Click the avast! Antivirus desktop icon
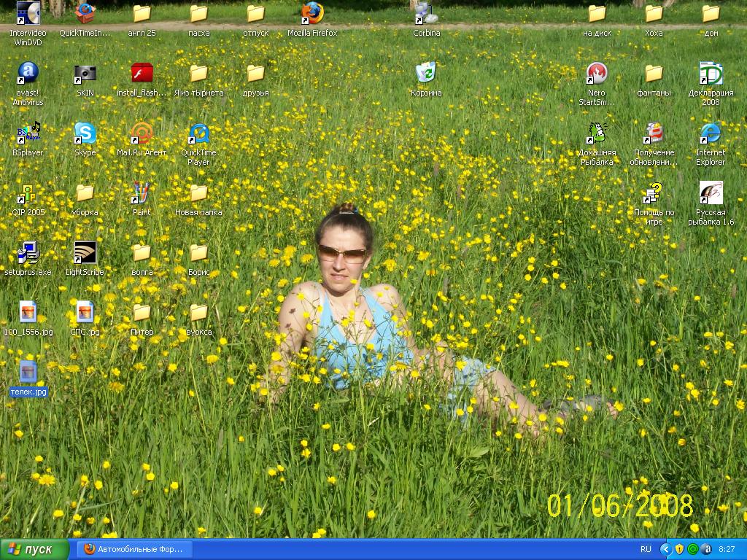This screenshot has width=747, height=560. click(28, 74)
